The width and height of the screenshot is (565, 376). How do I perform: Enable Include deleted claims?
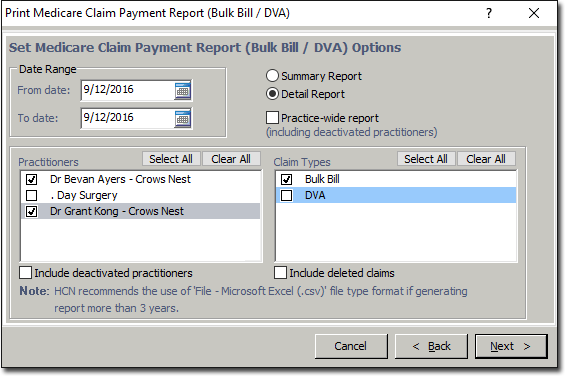pyautogui.click(x=280, y=273)
